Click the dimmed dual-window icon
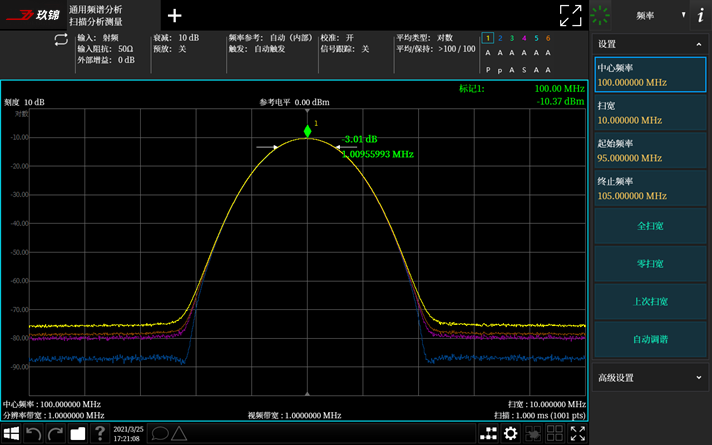Screen dimensions: 712x445 pos(533,433)
